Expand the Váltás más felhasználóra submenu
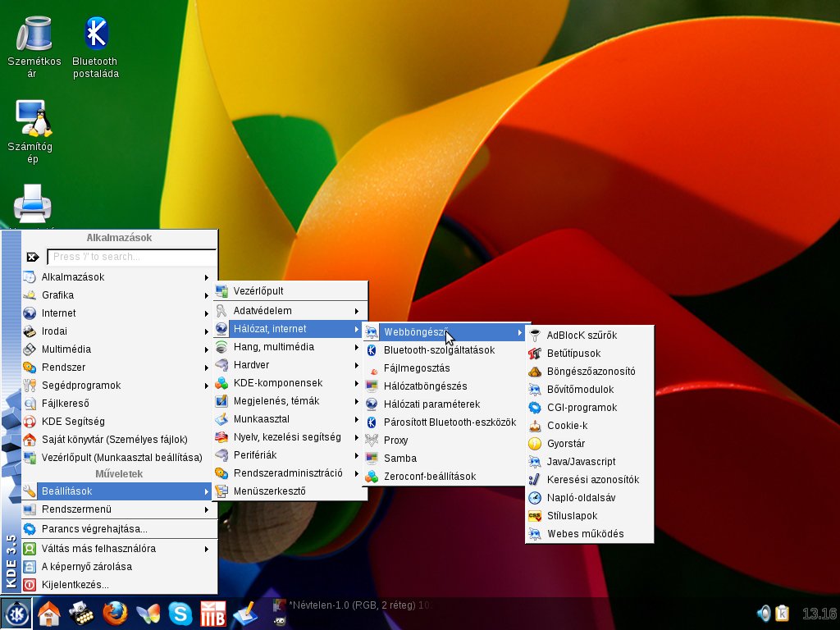The width and height of the screenshot is (840, 630). pyautogui.click(x=98, y=549)
